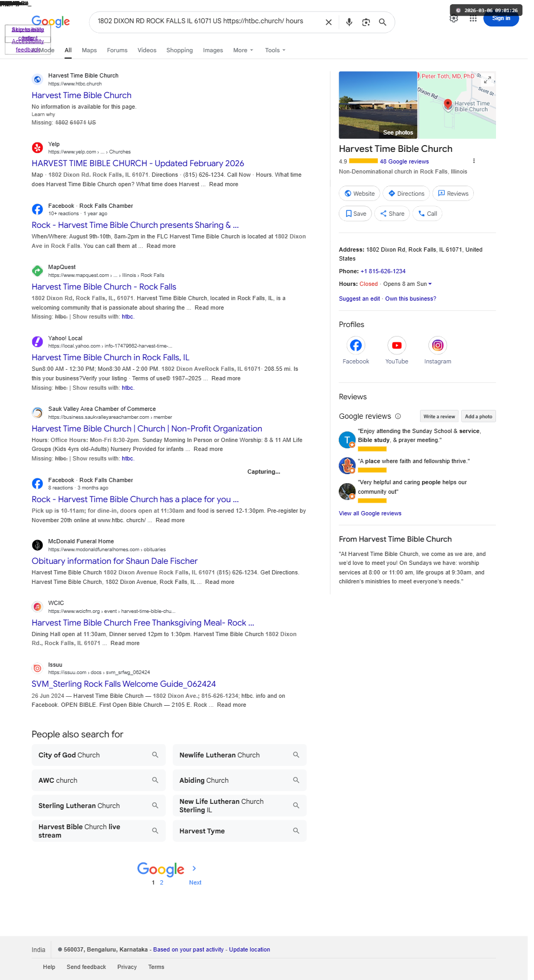Save the Harvest Time Bible Church place
The width and height of the screenshot is (534, 980).
pyautogui.click(x=355, y=214)
